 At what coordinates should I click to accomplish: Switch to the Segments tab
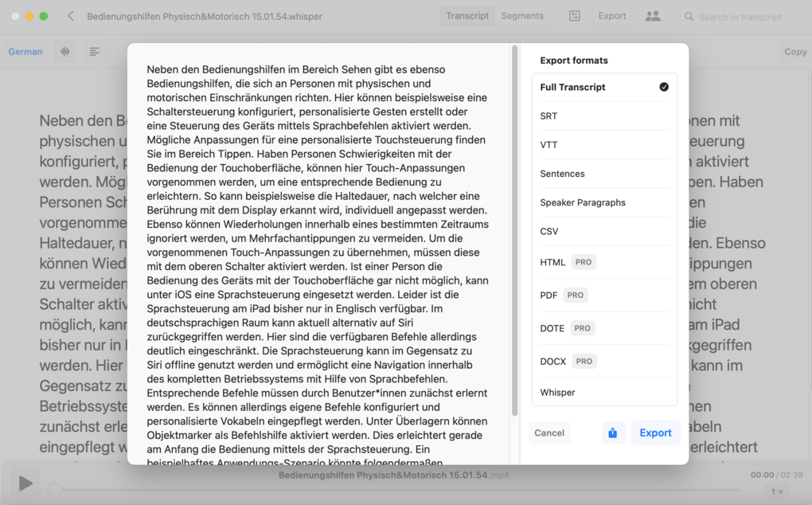coord(522,16)
